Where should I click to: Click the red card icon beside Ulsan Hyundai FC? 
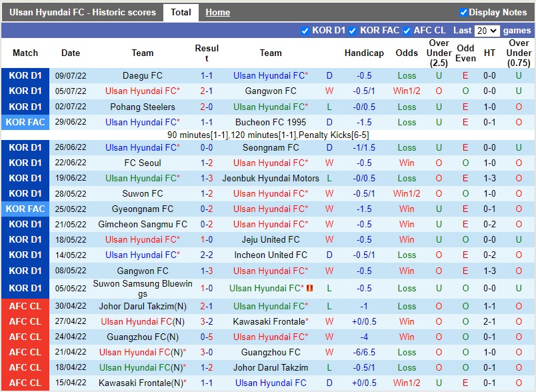click(x=310, y=288)
